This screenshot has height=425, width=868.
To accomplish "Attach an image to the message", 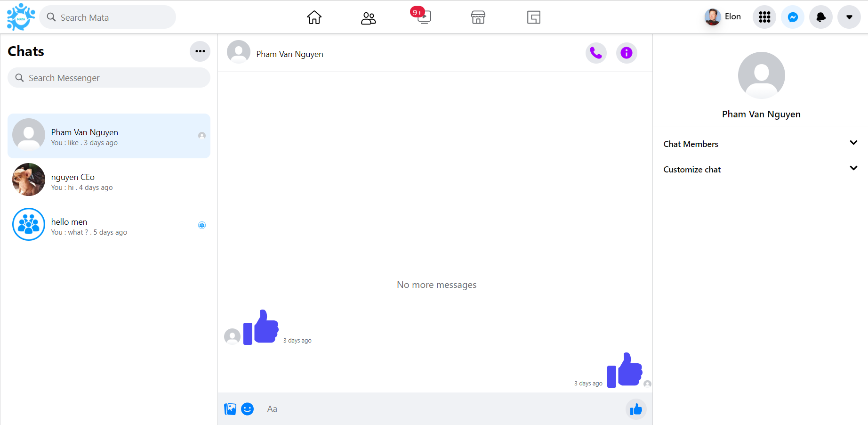I will pyautogui.click(x=230, y=409).
